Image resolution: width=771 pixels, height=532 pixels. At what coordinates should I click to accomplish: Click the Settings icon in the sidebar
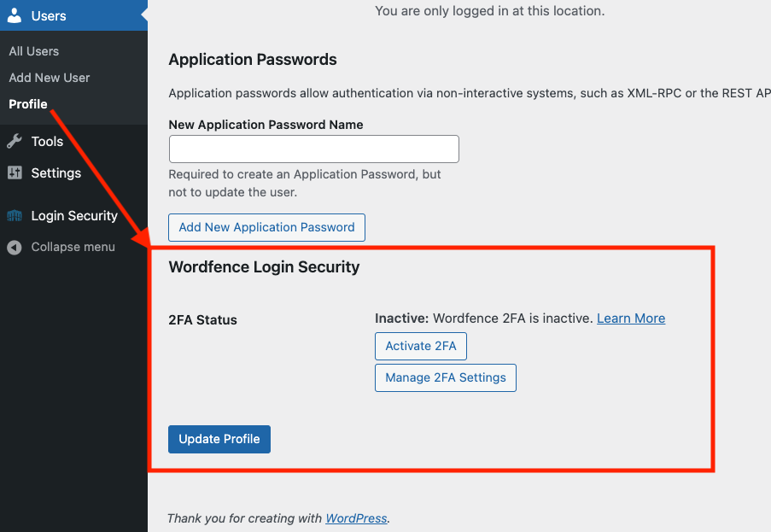click(15, 172)
